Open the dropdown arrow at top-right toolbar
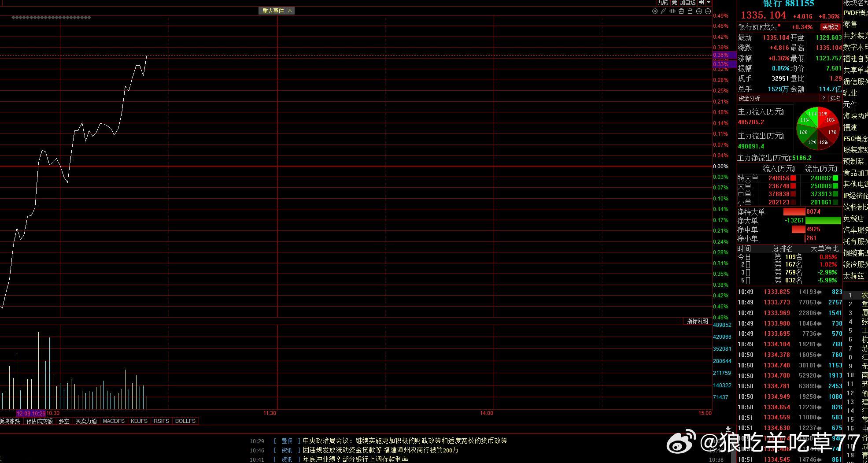The image size is (868, 463). pos(709,3)
